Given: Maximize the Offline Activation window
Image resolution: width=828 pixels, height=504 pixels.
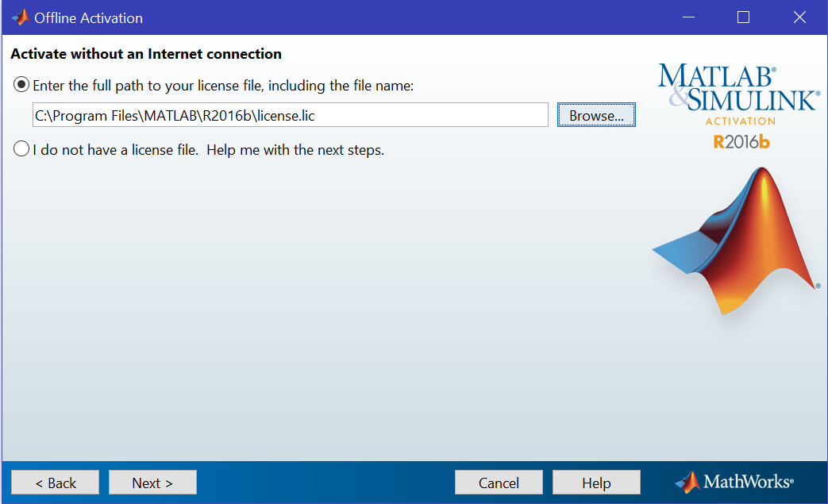Looking at the screenshot, I should (743, 17).
